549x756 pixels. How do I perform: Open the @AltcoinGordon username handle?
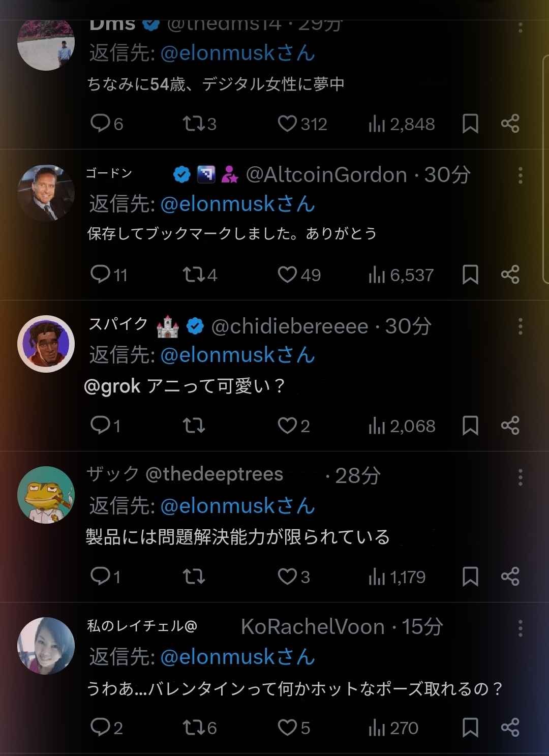point(326,175)
